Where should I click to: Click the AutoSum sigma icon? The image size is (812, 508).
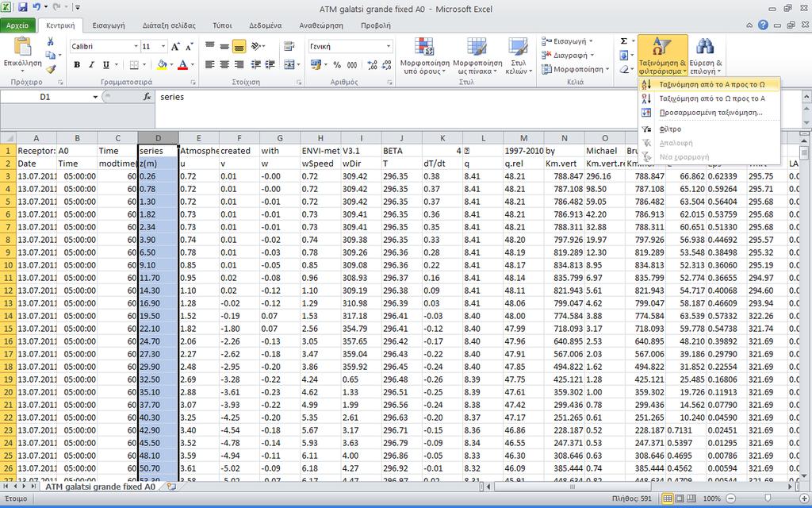624,41
